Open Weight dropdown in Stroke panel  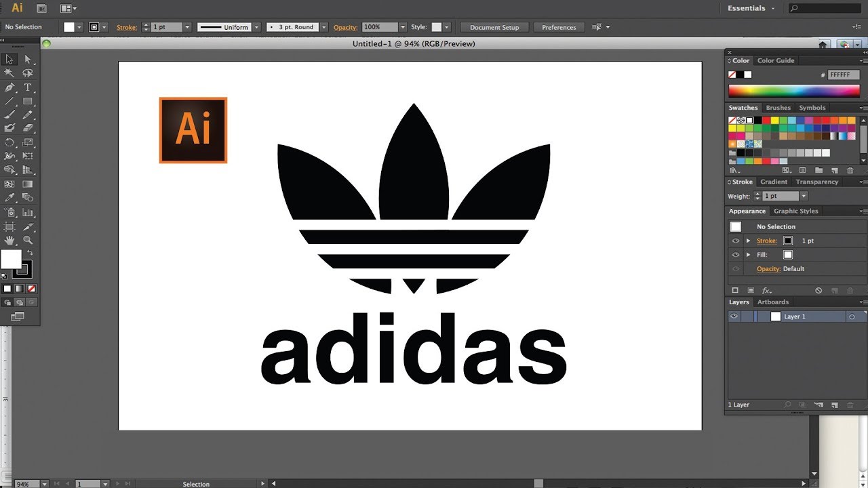tap(804, 196)
